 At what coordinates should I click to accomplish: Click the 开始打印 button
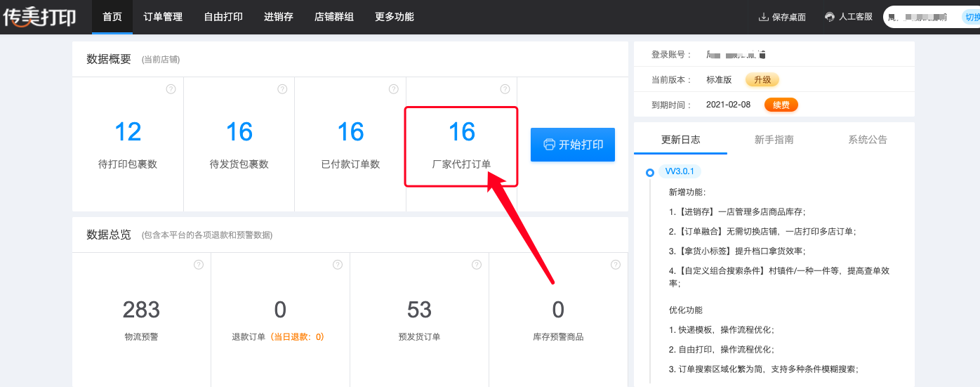point(573,145)
